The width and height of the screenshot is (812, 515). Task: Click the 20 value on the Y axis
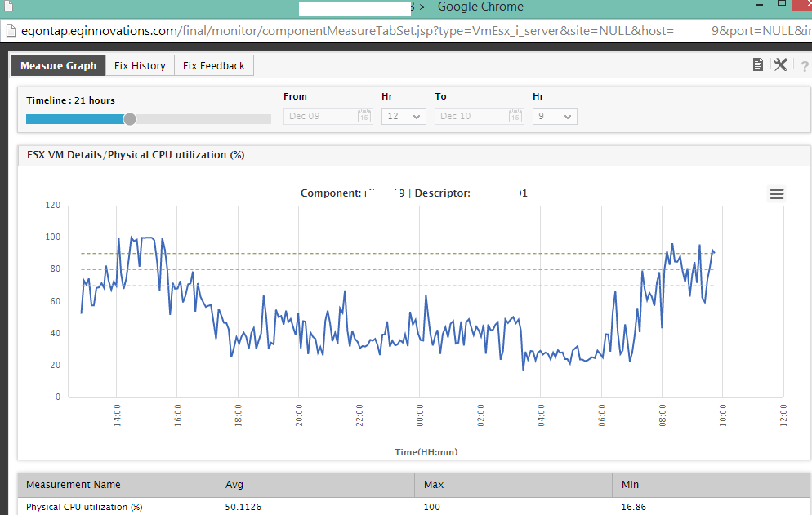[55, 365]
